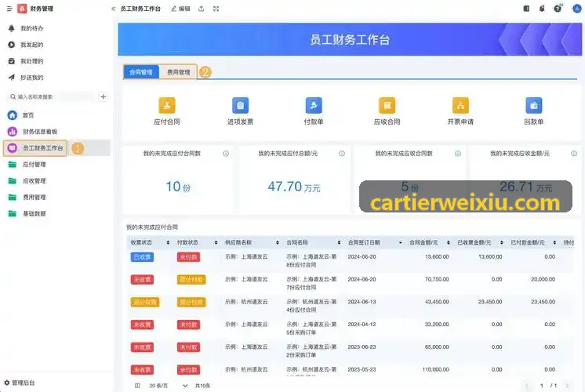The width and height of the screenshot is (585, 392).
Task: Click the sidebar name search field
Action: click(52, 97)
